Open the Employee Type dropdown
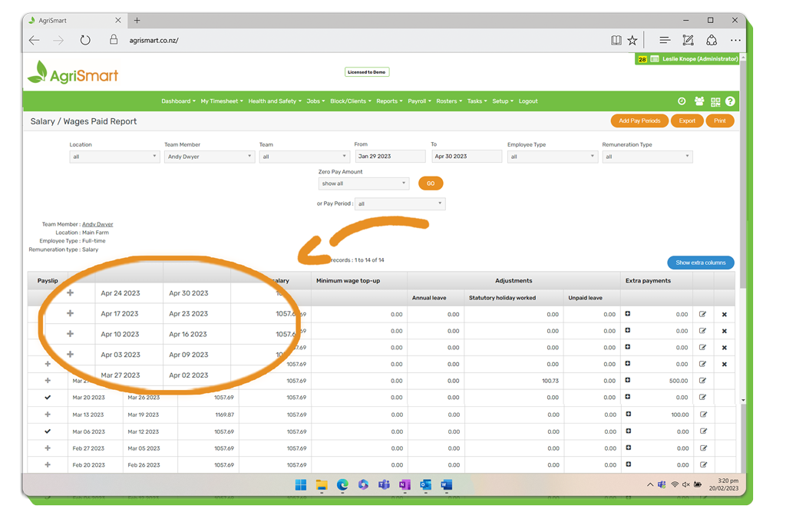The image size is (786, 532). 552,157
